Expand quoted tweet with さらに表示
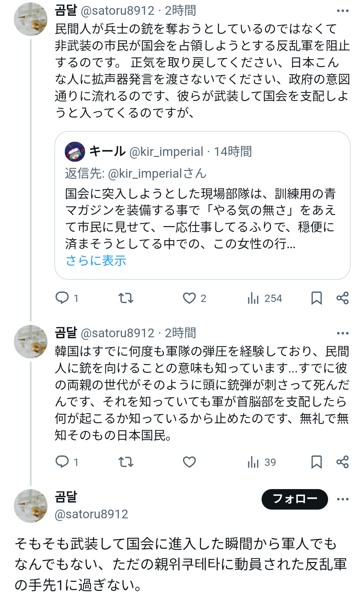Viewport: 364px width, 607px height. 96,261
